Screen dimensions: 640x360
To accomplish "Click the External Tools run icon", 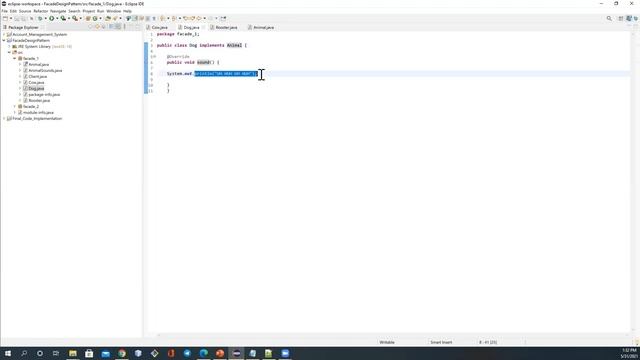I will [75, 18].
